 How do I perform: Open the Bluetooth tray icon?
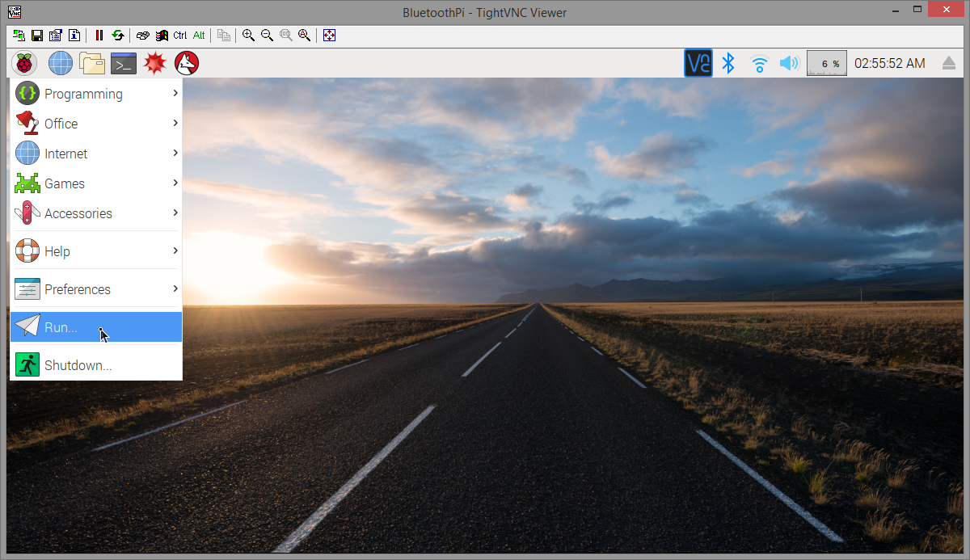pyautogui.click(x=728, y=63)
